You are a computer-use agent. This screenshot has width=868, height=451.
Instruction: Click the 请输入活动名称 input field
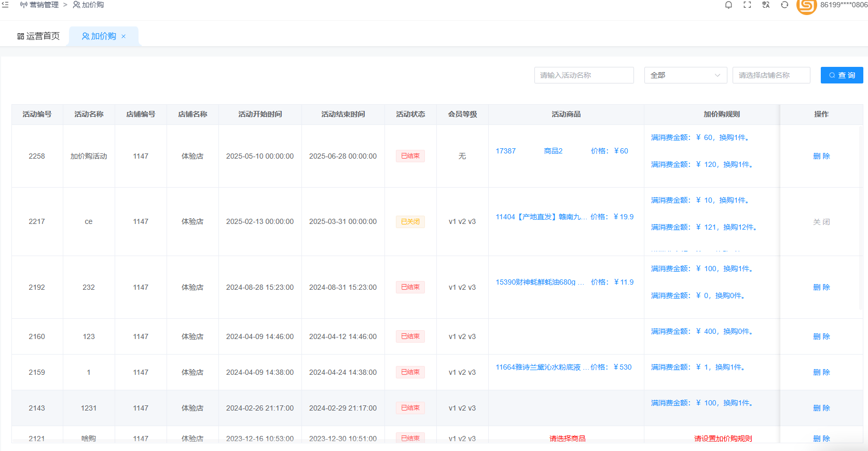click(x=584, y=75)
